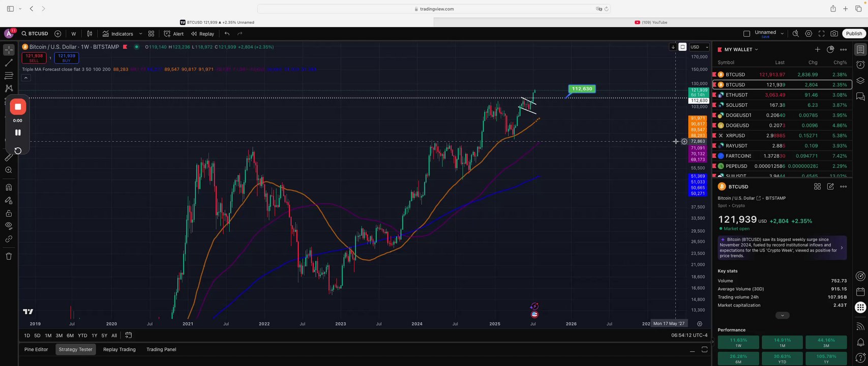
Task: Expand favorite indicators dropdown arrow
Action: 140,34
